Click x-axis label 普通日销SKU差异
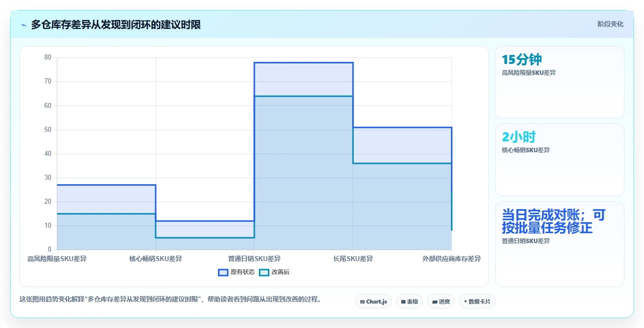Image resolution: width=644 pixels, height=328 pixels. click(254, 259)
